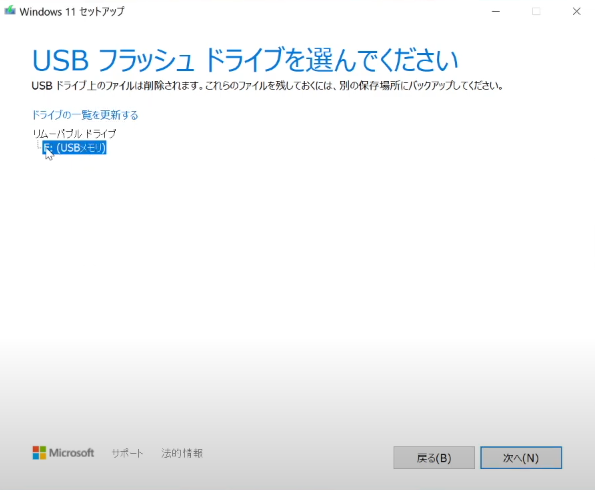595x490 pixels.
Task: Click the Microsoft logo
Action: 63,453
